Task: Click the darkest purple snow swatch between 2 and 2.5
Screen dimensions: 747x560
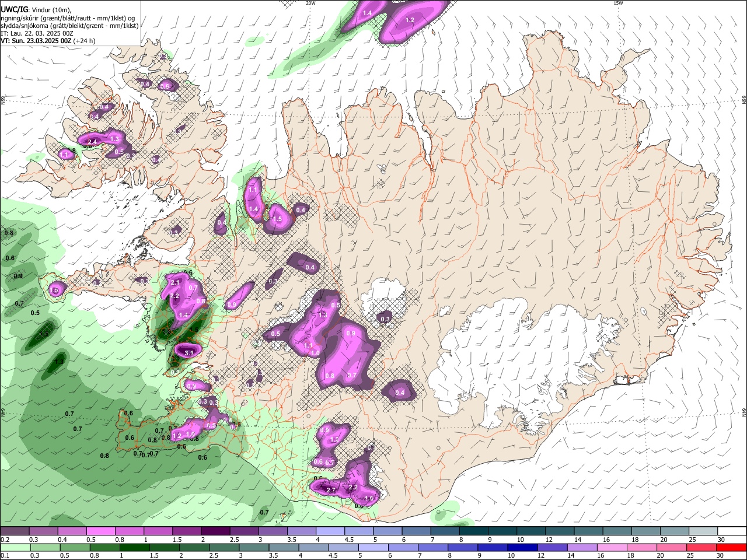Action: (x=215, y=531)
